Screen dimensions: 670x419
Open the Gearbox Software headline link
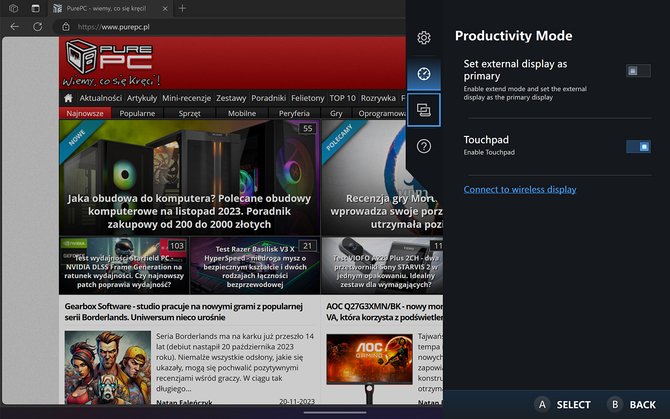pos(184,312)
